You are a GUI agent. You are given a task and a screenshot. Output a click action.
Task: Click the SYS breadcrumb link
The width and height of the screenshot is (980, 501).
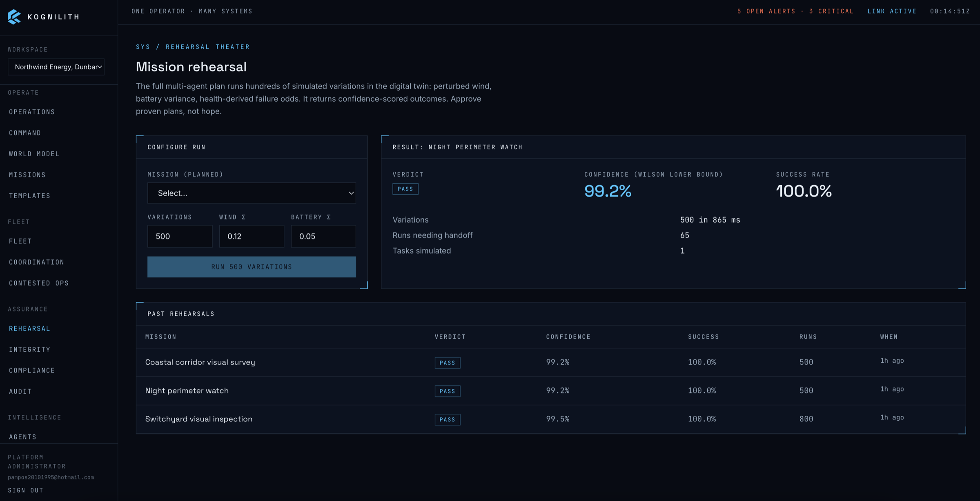click(143, 47)
